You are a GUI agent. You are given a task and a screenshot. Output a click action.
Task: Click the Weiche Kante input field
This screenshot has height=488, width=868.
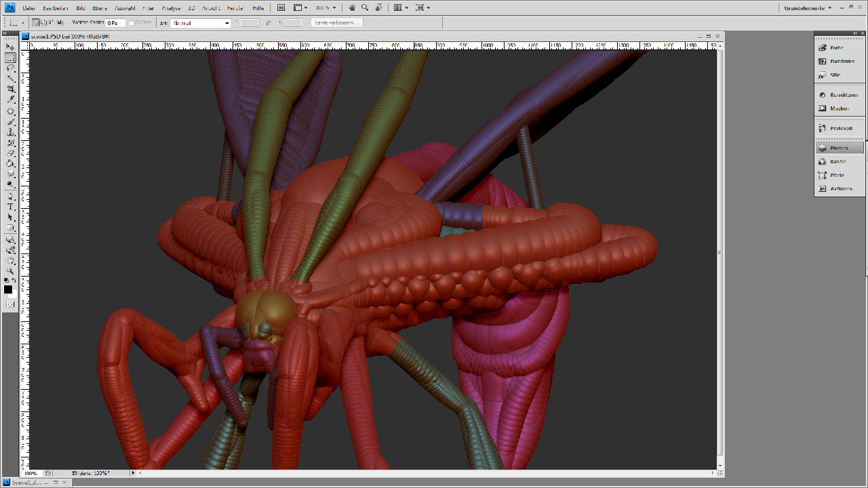tap(115, 23)
